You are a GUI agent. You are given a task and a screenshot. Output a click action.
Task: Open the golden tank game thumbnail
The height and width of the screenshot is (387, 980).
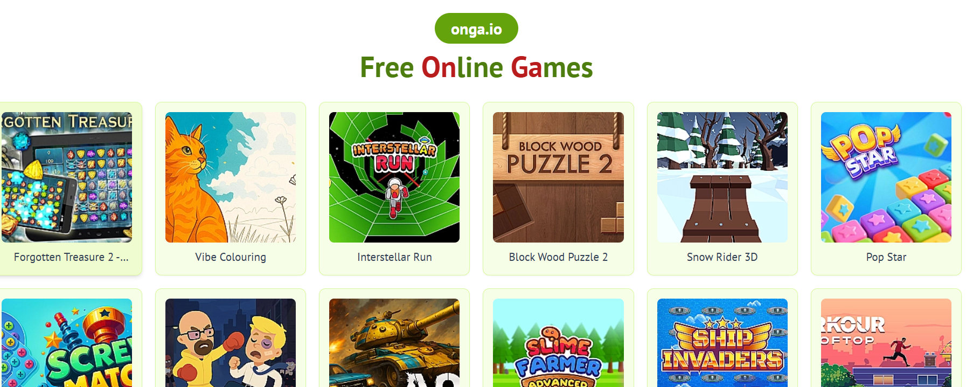point(394,343)
